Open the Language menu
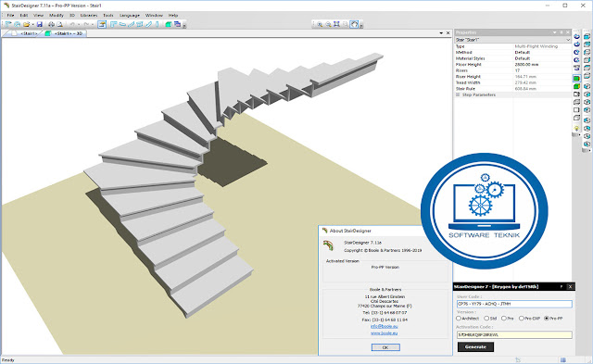 130,16
